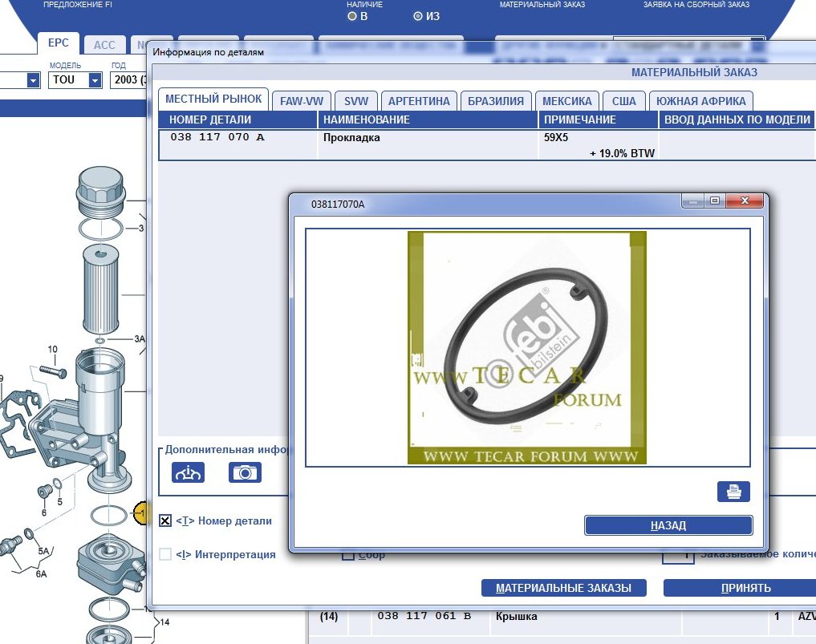Click the year field showing 2003

click(128, 80)
